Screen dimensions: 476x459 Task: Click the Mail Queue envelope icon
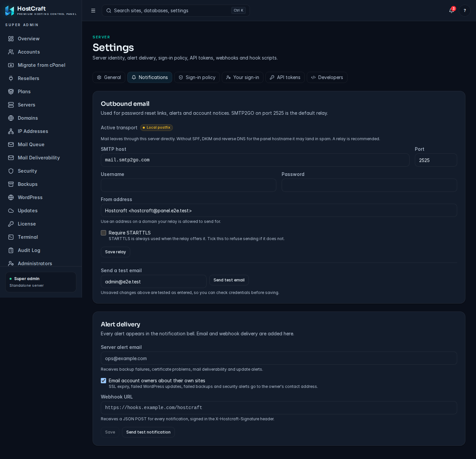click(x=11, y=145)
